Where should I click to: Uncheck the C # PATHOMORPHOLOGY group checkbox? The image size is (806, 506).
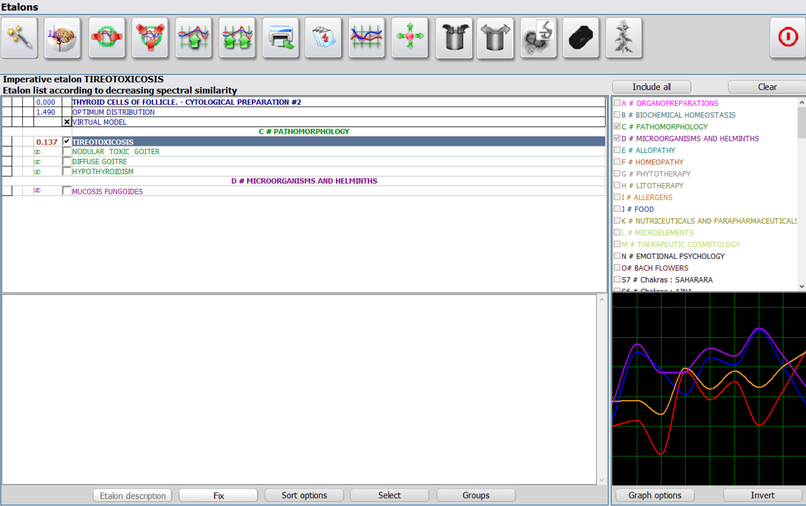coord(617,127)
